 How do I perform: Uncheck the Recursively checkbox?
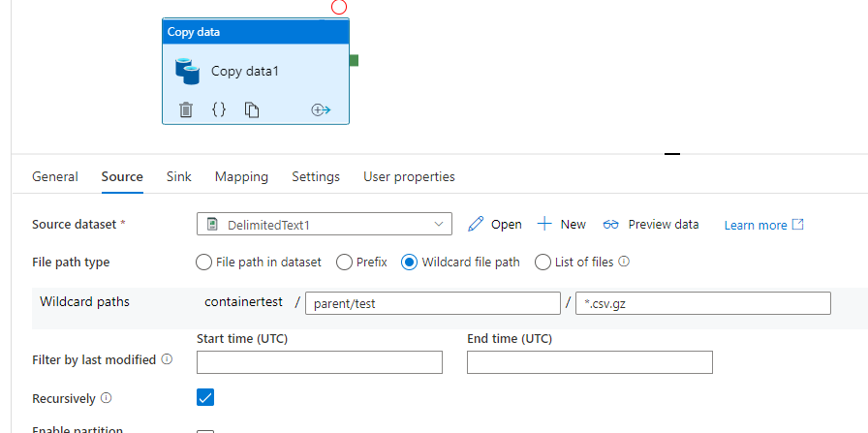[205, 397]
